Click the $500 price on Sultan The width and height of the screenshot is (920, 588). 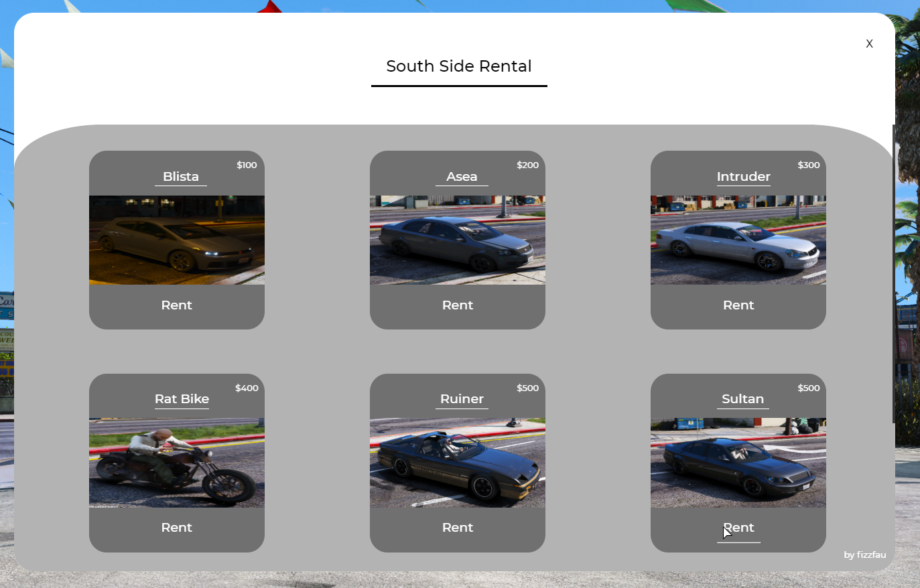coord(809,388)
